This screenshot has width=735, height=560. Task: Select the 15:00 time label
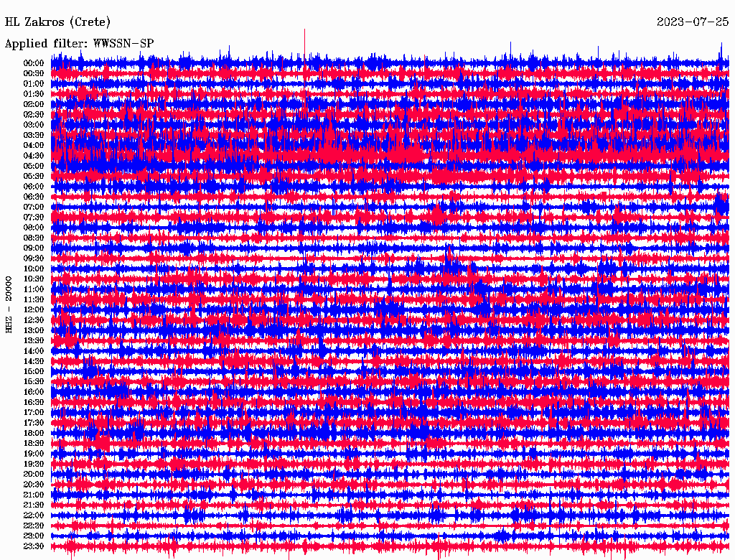click(34, 371)
